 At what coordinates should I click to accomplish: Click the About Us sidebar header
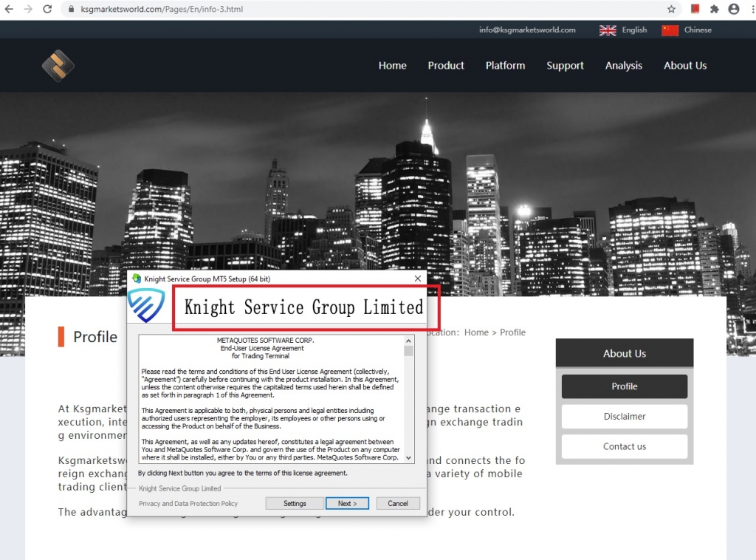(x=625, y=353)
